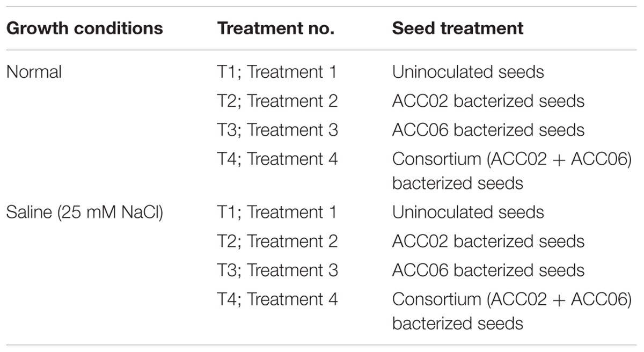
Task: Click T2; Treatment 2 under Saline
Action: (x=277, y=241)
